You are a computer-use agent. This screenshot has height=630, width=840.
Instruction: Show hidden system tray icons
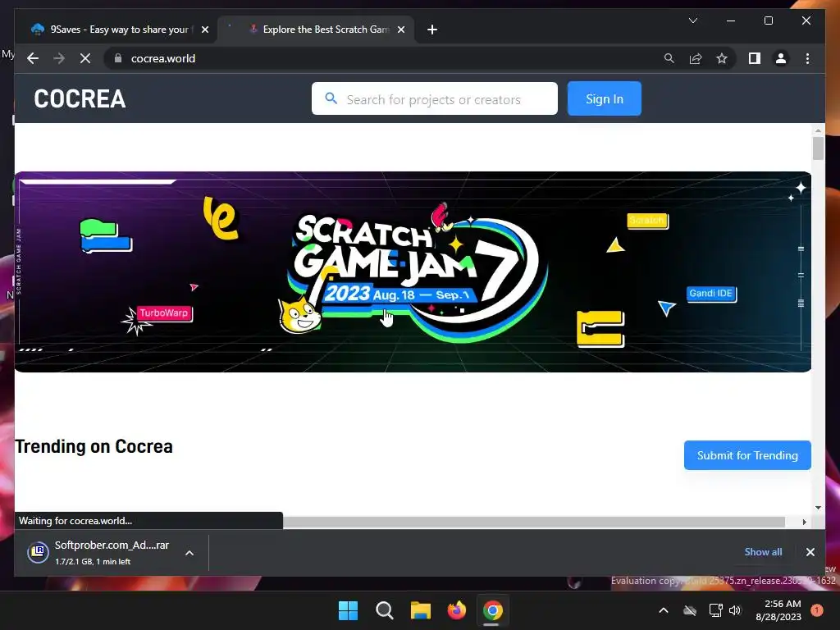pyautogui.click(x=663, y=610)
